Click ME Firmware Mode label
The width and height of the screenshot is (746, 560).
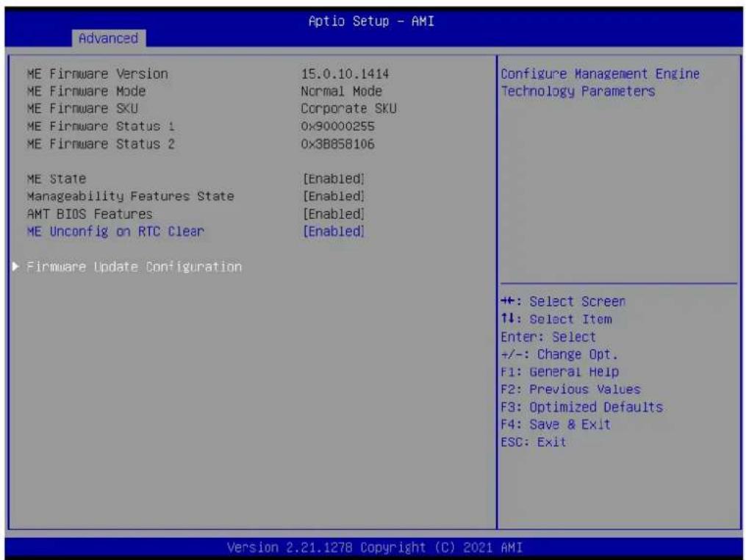point(86,91)
